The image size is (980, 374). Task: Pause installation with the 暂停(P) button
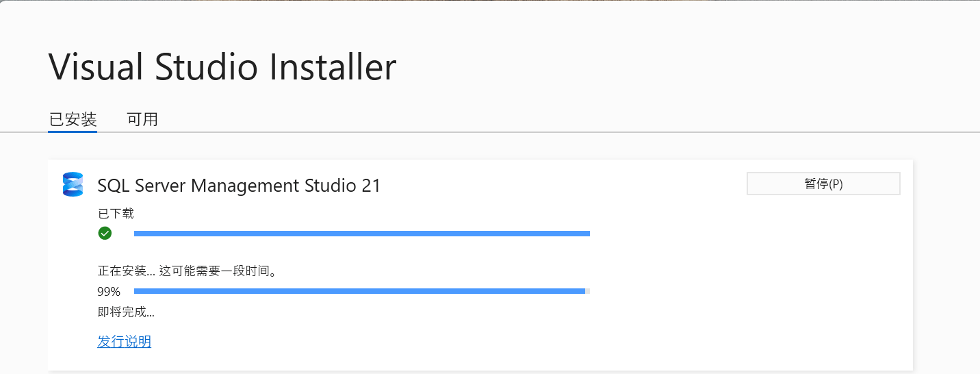[x=823, y=184]
